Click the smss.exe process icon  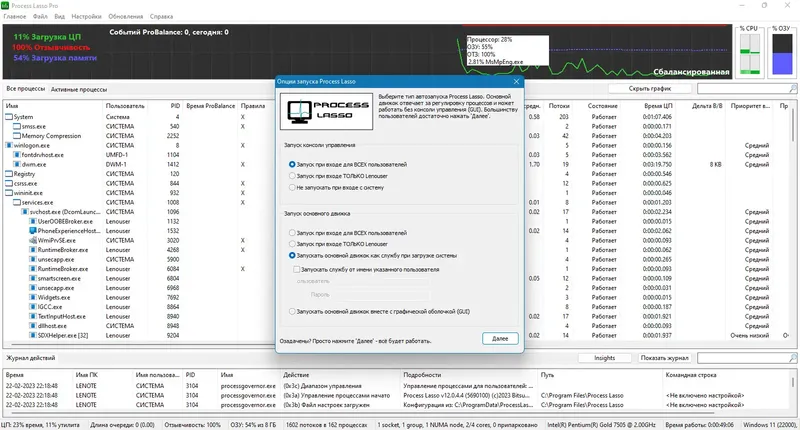[x=17, y=127]
